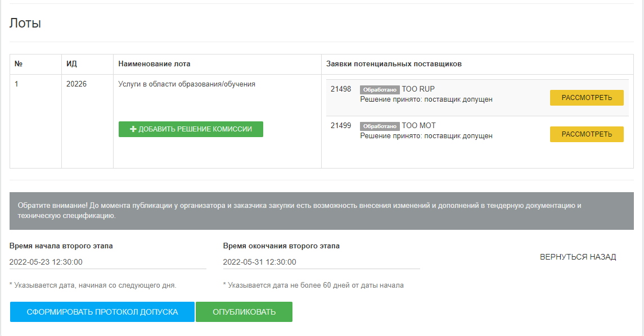This screenshot has height=336, width=644.
Task: Click the lot name Услуги в области образования/обучения
Action: 187,84
